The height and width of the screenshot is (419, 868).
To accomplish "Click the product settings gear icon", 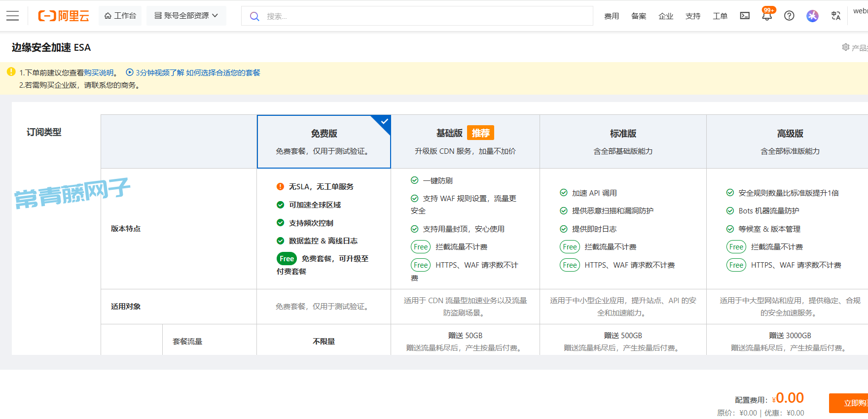I will [845, 47].
